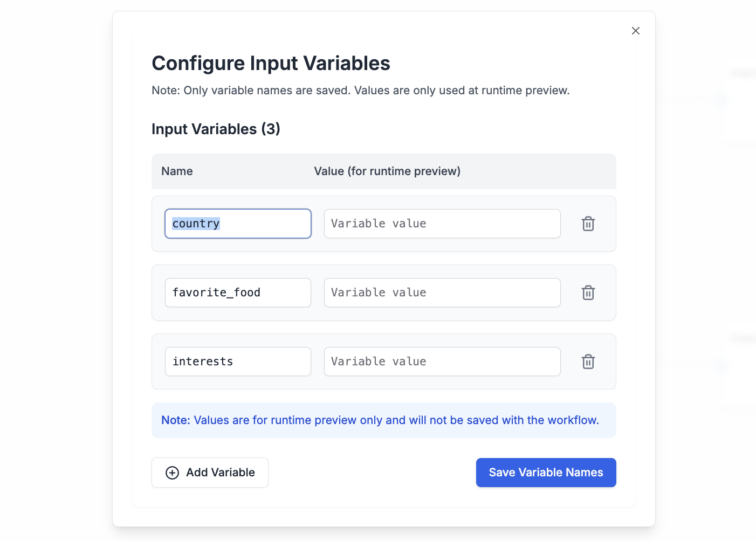Screen dimensions: 756x541
Task: Click the Name column header
Action: click(x=177, y=171)
